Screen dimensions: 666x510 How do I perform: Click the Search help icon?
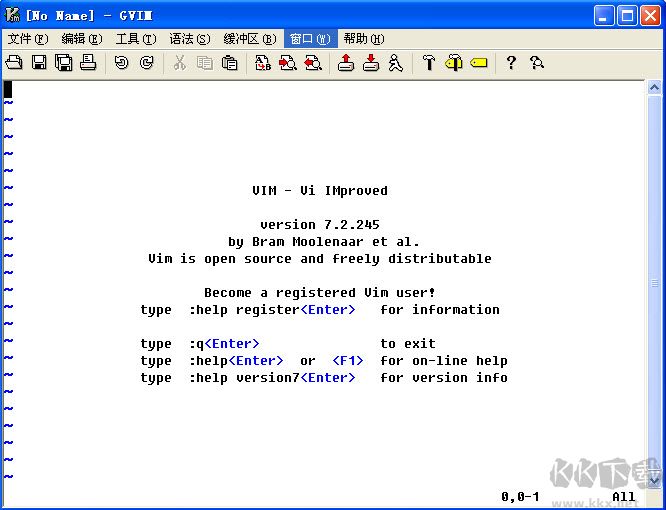[537, 63]
